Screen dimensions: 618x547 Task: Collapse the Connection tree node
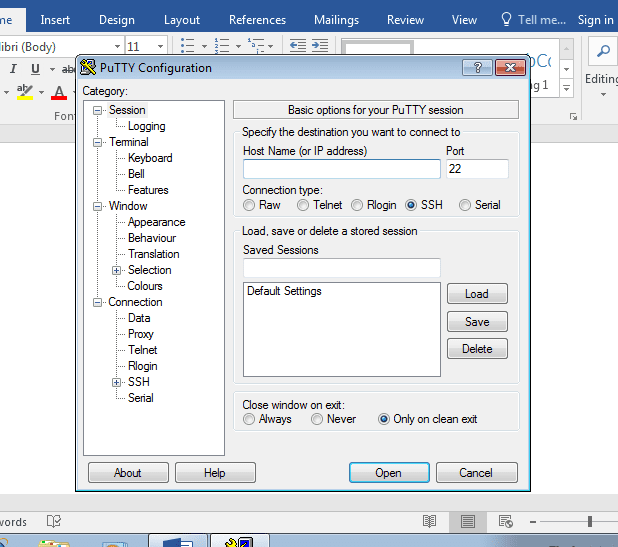coord(97,303)
